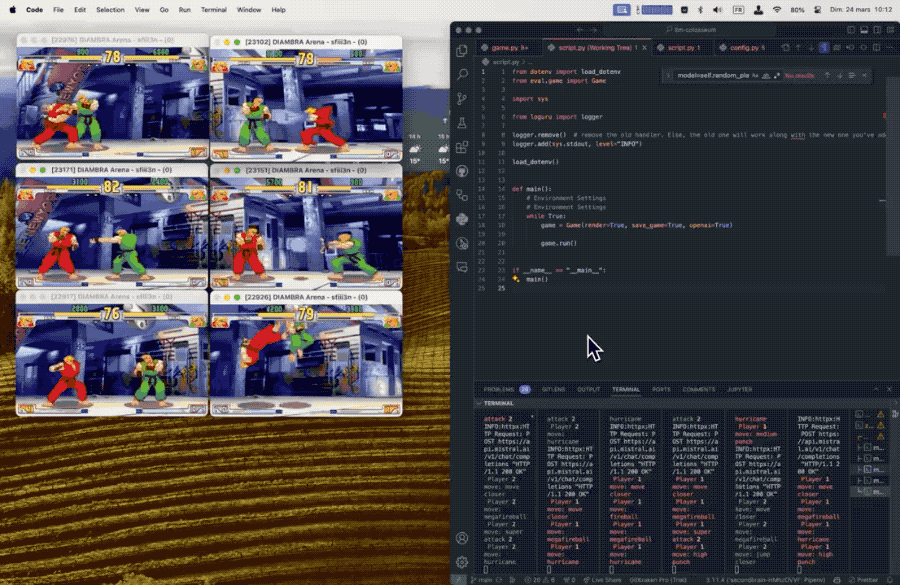Viewport: 900px width, 585px height.
Task: Open the Source Control view
Action: [x=462, y=99]
